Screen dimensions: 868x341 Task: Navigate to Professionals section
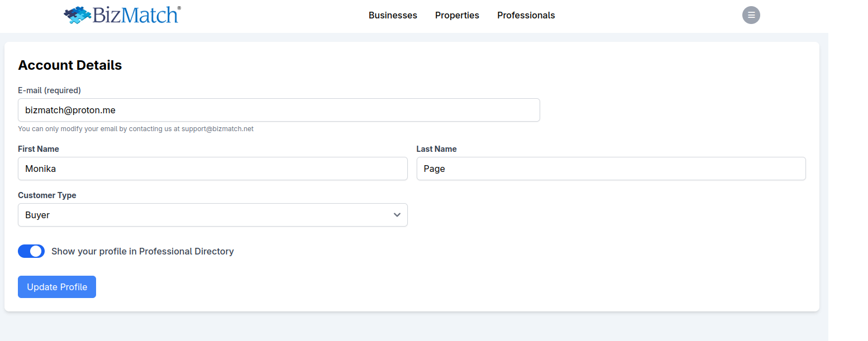(526, 16)
